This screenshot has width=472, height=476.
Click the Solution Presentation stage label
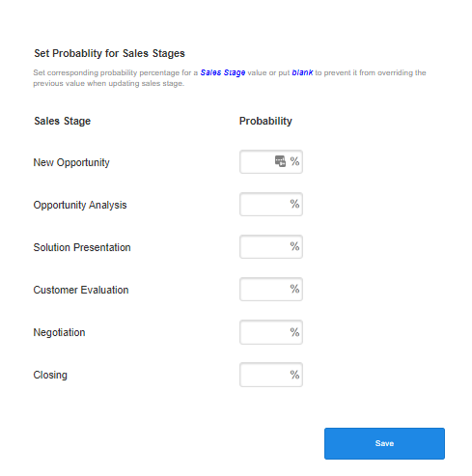click(x=82, y=247)
